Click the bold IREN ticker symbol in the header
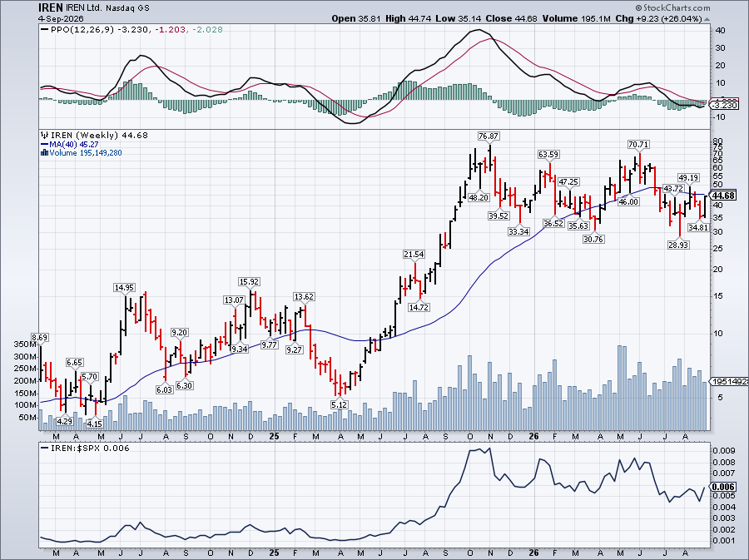Screen dimensions: 749x560 coord(51,7)
